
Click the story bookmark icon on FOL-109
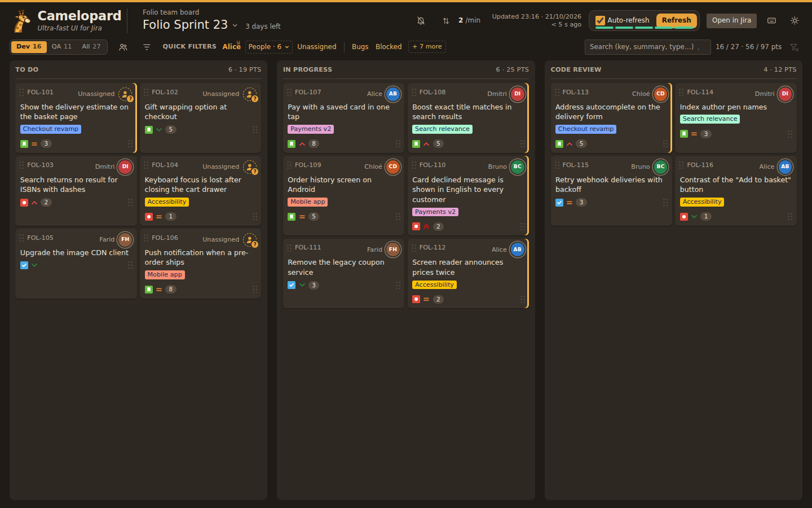point(292,216)
